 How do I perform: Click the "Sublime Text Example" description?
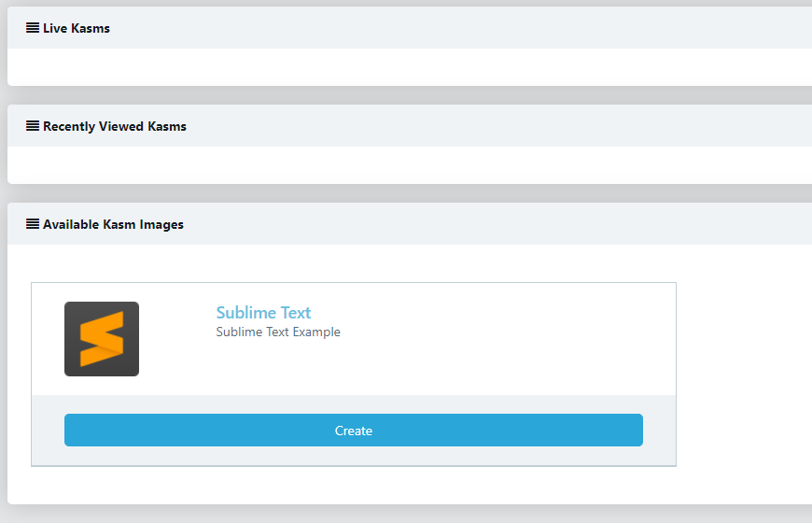[278, 332]
